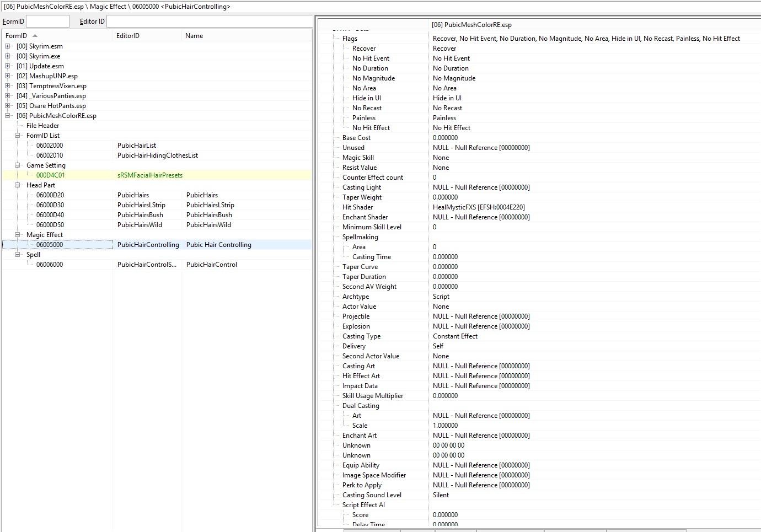Select the Spellmaking group row

539,237
